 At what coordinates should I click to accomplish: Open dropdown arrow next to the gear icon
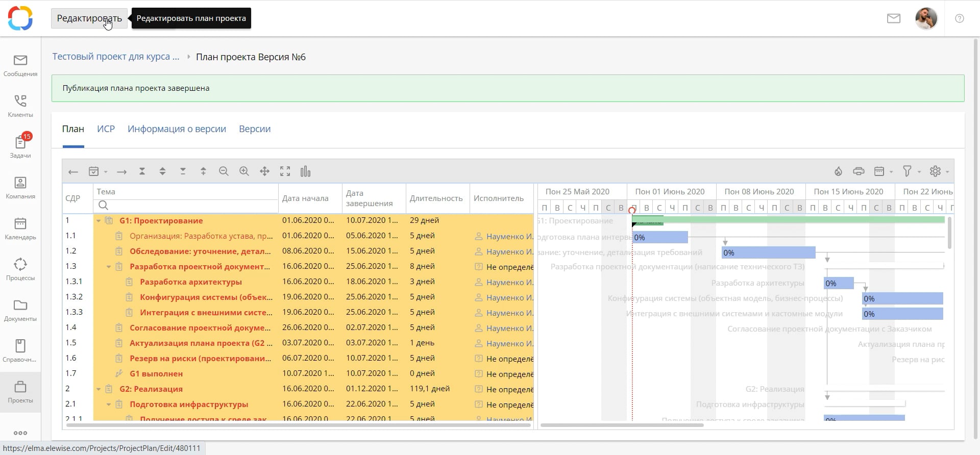pyautogui.click(x=947, y=172)
